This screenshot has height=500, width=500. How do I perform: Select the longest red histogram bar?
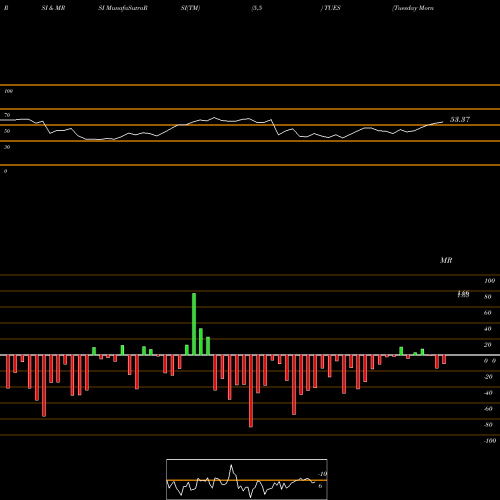tap(251, 391)
